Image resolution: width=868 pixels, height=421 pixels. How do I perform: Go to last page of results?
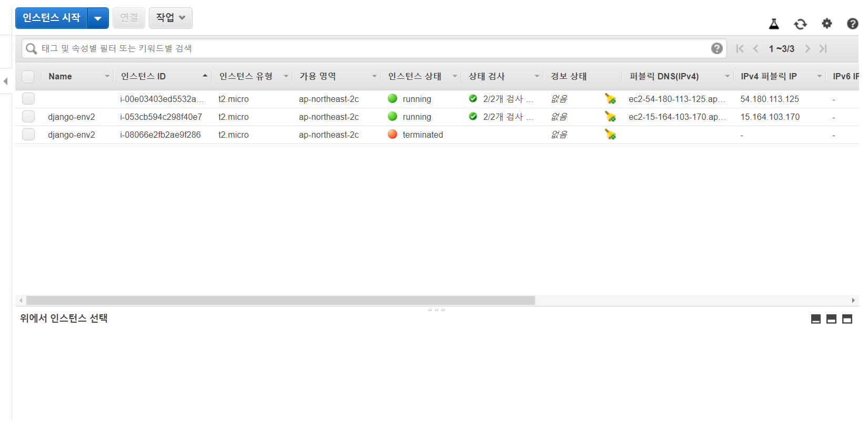823,48
